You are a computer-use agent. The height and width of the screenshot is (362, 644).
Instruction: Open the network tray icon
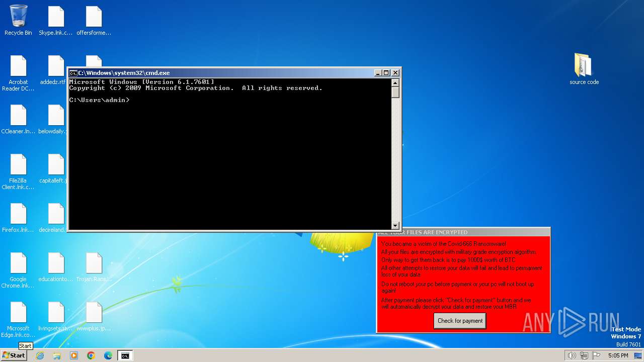(584, 355)
